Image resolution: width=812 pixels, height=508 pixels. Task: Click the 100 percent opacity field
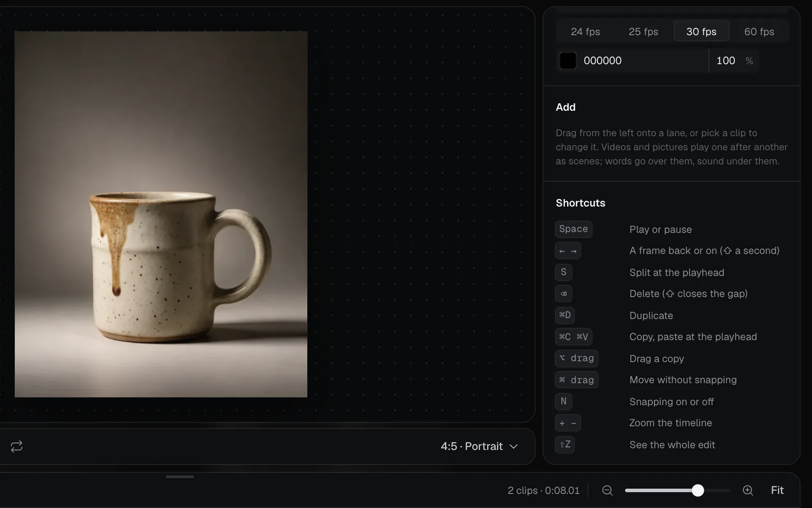734,60
